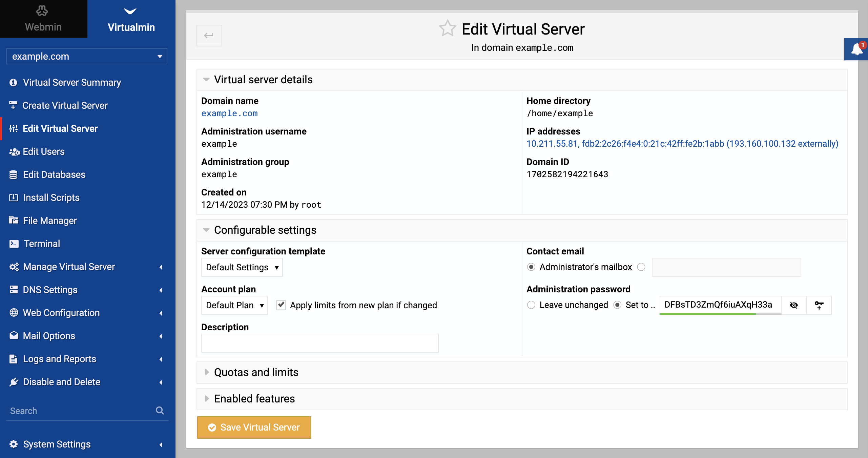Expand the DNS Settings submenu arrow
This screenshot has height=458, width=868.
coord(161,290)
